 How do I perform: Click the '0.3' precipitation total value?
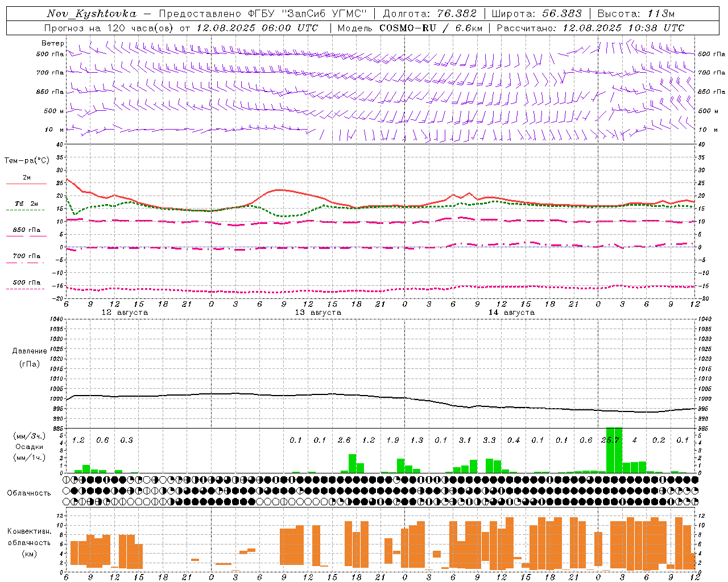point(126,440)
